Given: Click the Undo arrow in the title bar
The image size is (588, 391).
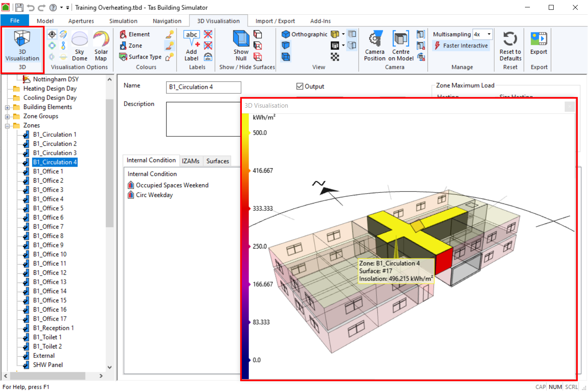Looking at the screenshot, I should pyautogui.click(x=31, y=7).
